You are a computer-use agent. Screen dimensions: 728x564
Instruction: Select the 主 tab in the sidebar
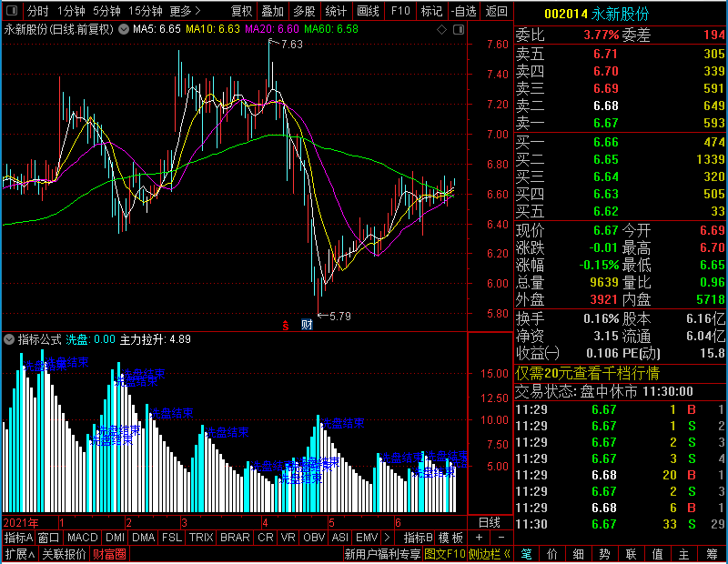click(684, 554)
